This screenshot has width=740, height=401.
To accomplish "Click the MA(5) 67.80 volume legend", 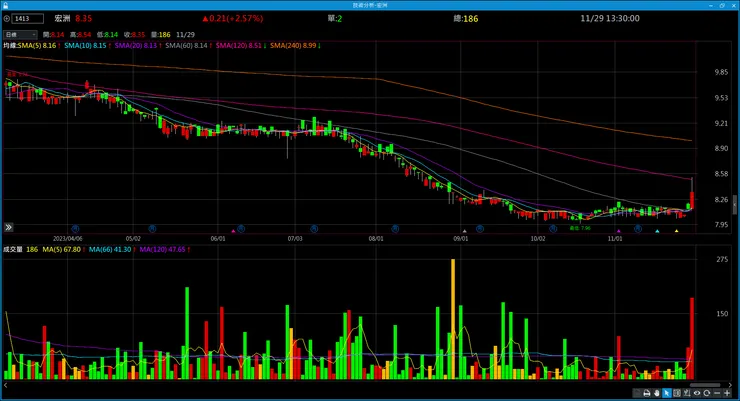I will pyautogui.click(x=64, y=249).
